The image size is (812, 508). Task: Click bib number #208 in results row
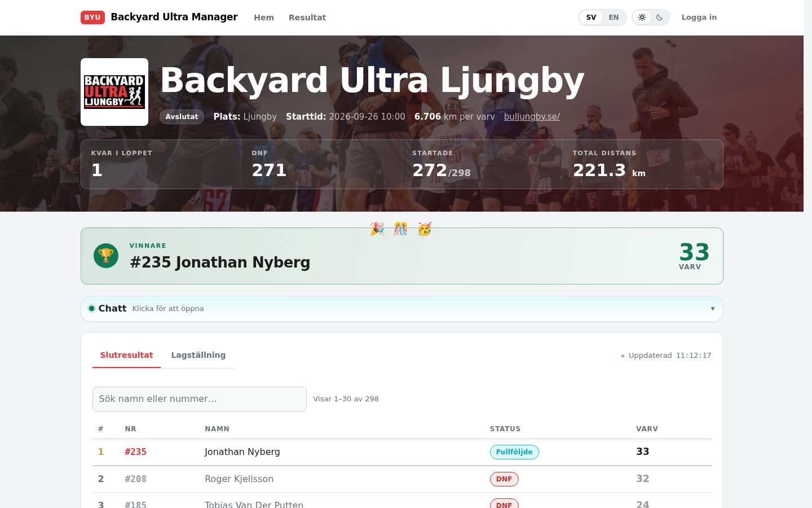135,479
